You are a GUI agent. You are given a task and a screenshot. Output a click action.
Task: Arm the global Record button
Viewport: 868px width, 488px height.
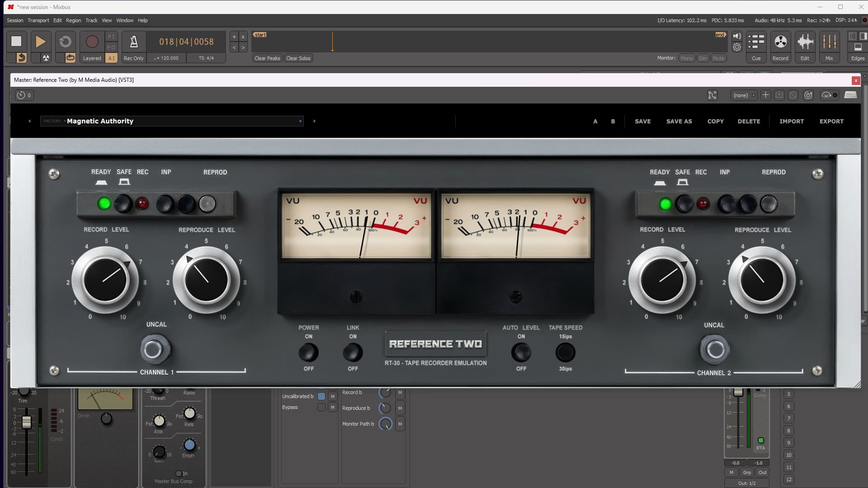tap(92, 42)
